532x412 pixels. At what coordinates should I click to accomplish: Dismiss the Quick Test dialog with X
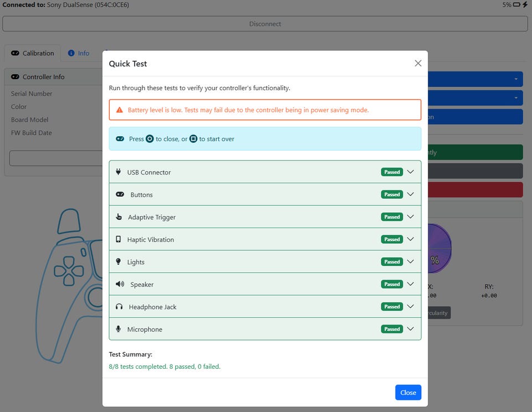pos(418,64)
